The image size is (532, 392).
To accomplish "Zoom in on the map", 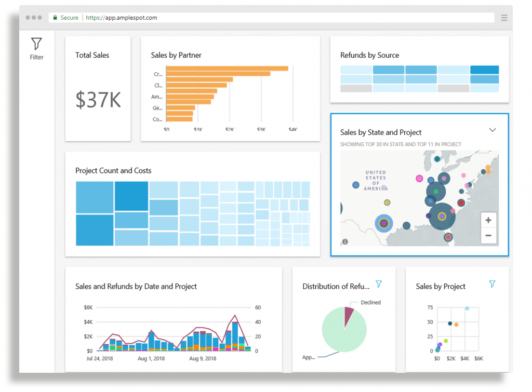I will [488, 220].
